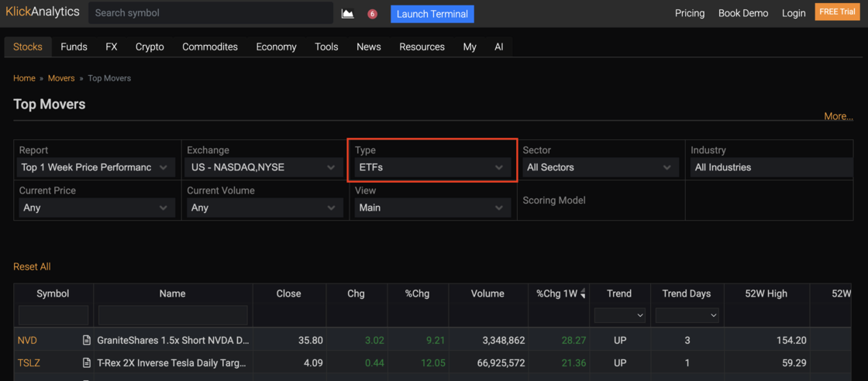
Task: Open Book Demo link
Action: [x=743, y=13]
